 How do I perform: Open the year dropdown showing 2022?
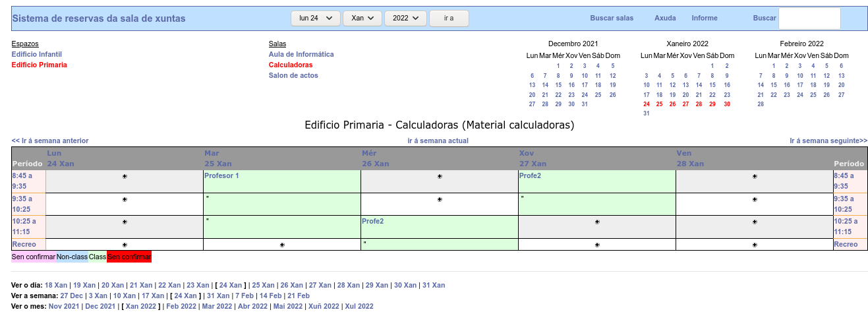coord(405,18)
